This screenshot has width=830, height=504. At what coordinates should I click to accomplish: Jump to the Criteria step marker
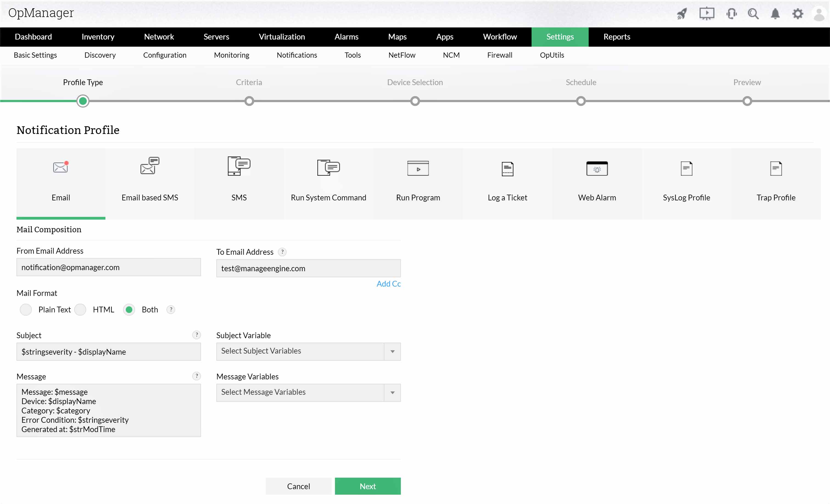(249, 101)
